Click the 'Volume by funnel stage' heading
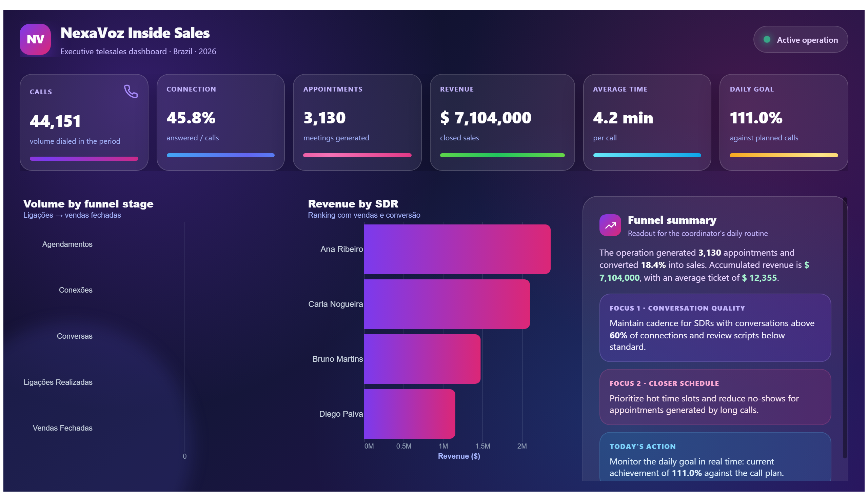Screen dimensions: 868x495 (88, 204)
